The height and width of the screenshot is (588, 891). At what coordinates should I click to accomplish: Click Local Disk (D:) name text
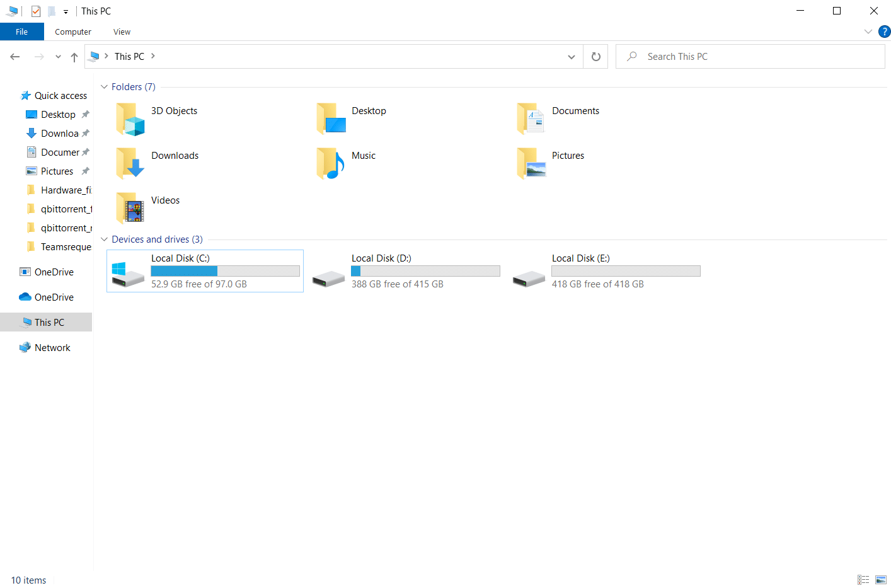click(382, 258)
